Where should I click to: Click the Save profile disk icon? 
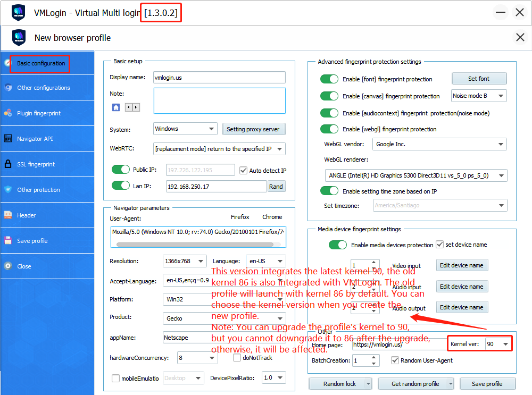(x=8, y=241)
